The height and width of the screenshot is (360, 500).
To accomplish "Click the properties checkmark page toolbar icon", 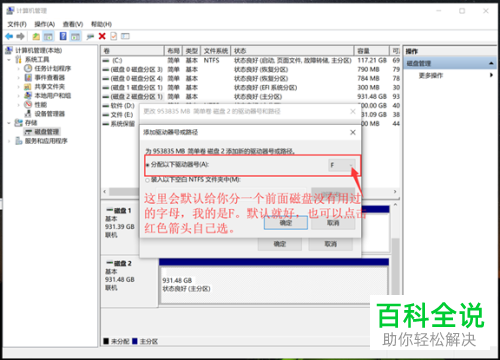I will point(114,36).
